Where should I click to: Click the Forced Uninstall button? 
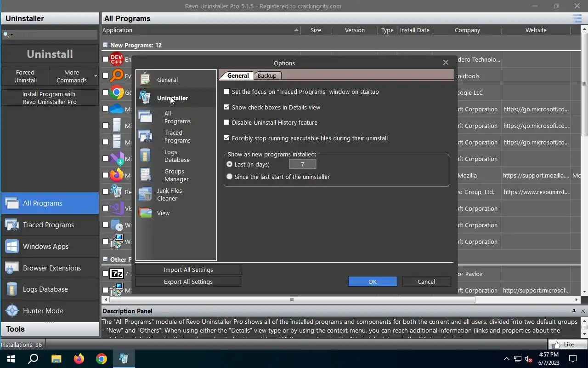point(25,76)
